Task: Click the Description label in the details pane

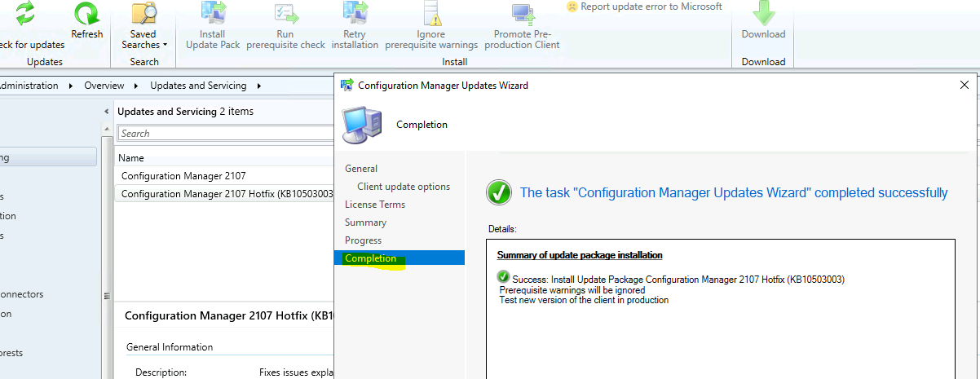Action: tap(161, 372)
